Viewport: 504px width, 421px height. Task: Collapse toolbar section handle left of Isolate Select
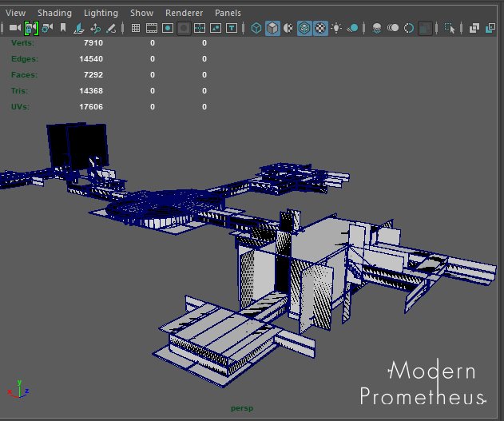436,28
